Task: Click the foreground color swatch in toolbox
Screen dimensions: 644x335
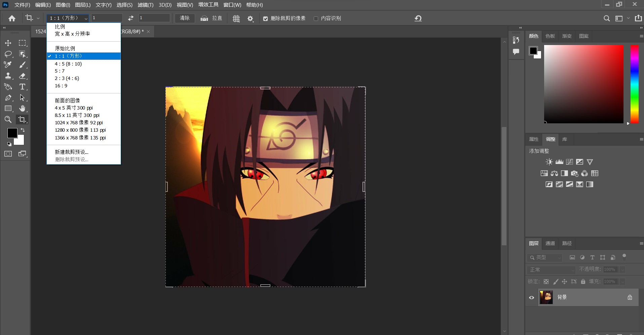Action: pyautogui.click(x=12, y=133)
